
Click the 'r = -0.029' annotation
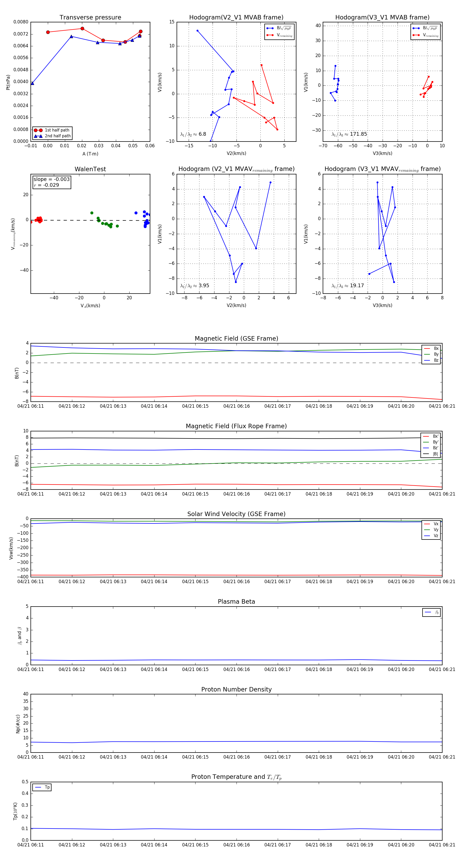[46, 185]
